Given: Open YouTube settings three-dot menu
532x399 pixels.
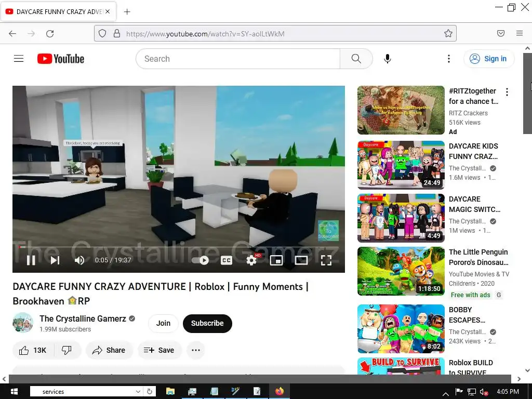Looking at the screenshot, I should pos(448,59).
